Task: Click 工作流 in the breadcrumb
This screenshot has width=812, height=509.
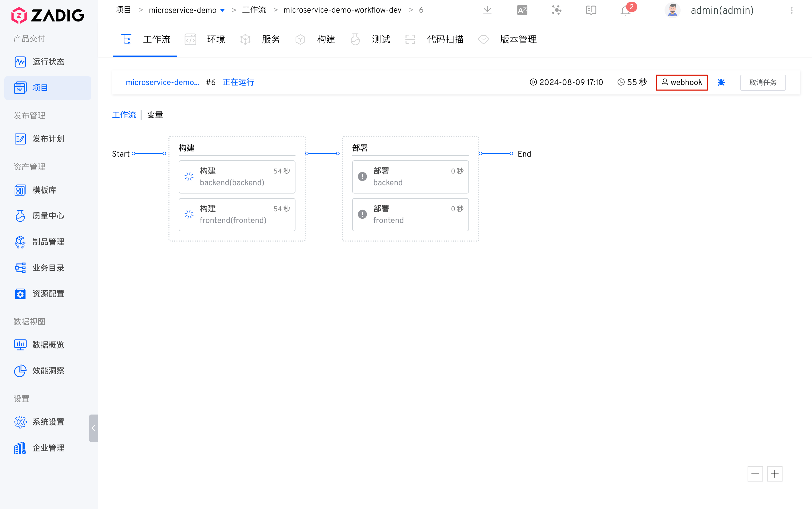Action: tap(254, 10)
